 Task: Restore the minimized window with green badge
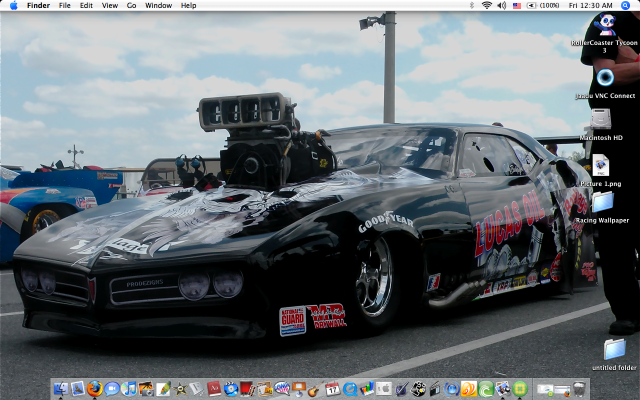pyautogui.click(x=545, y=389)
